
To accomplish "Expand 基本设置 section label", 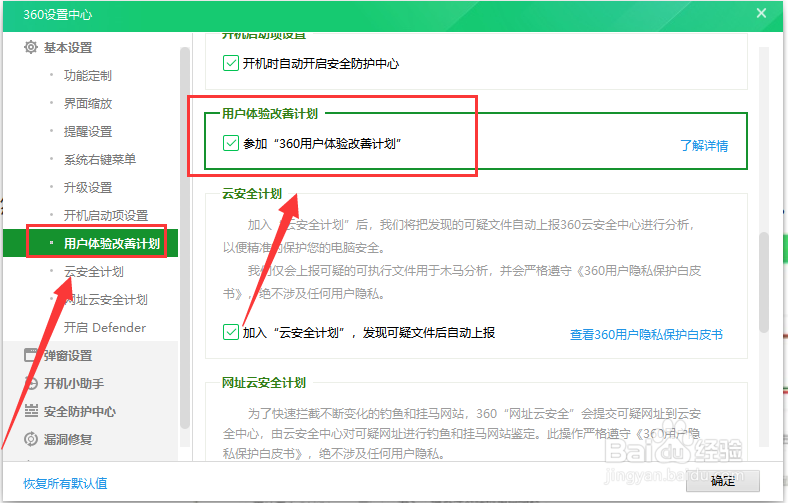I will tap(68, 48).
